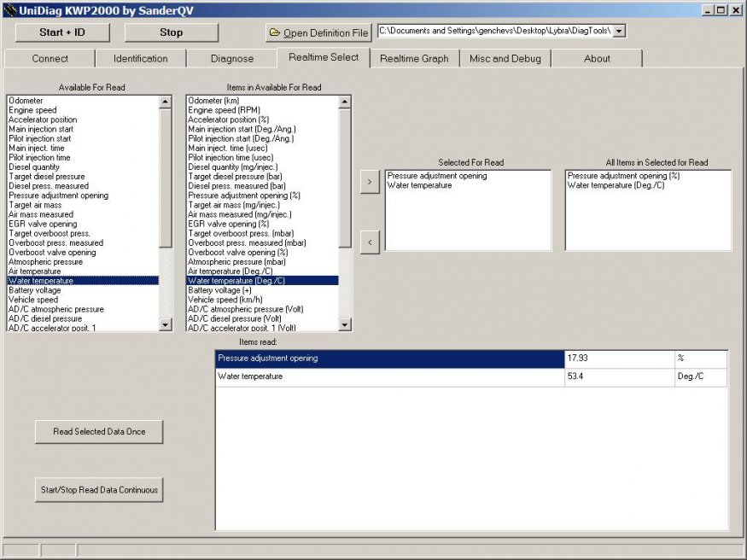Select Pressure adjustment opening in Selected For Read
The width and height of the screenshot is (747, 560).
437,176
